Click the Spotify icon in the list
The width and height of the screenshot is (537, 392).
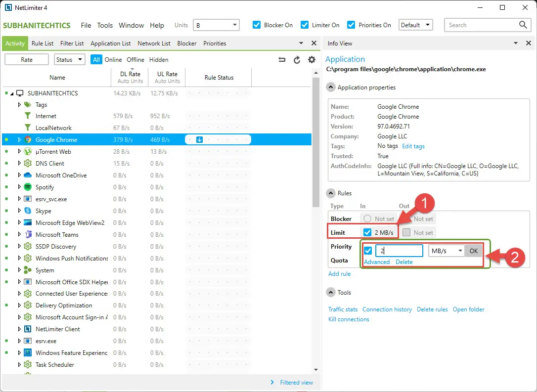click(x=28, y=187)
